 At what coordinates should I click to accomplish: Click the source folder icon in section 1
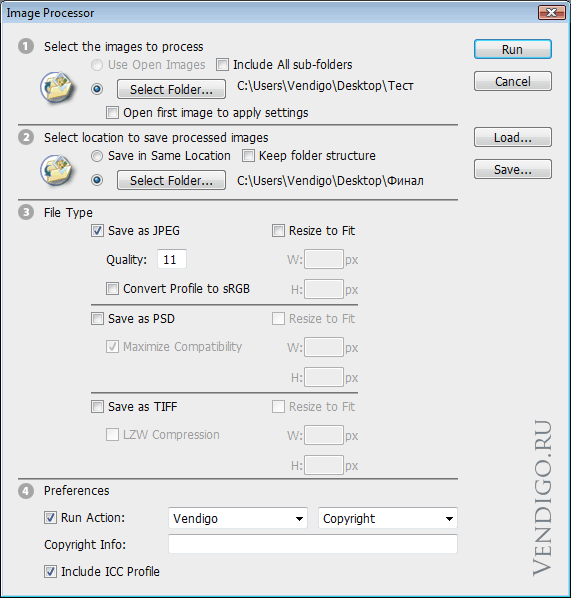57,87
